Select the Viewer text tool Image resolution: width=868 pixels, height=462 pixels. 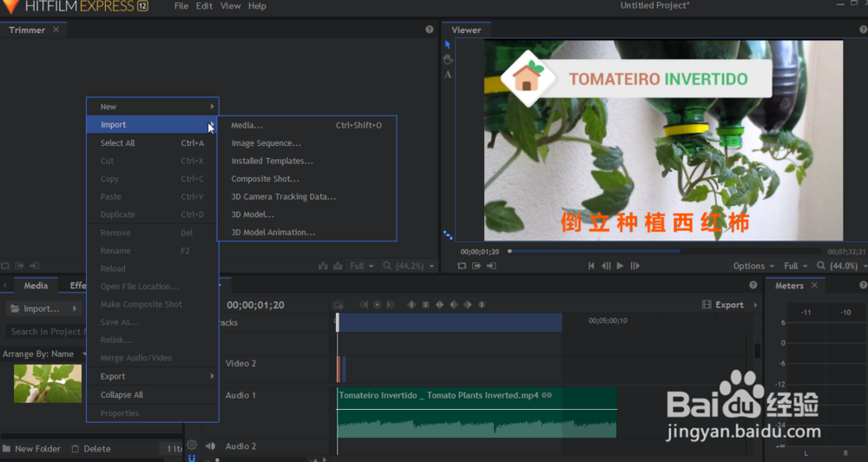tap(448, 74)
